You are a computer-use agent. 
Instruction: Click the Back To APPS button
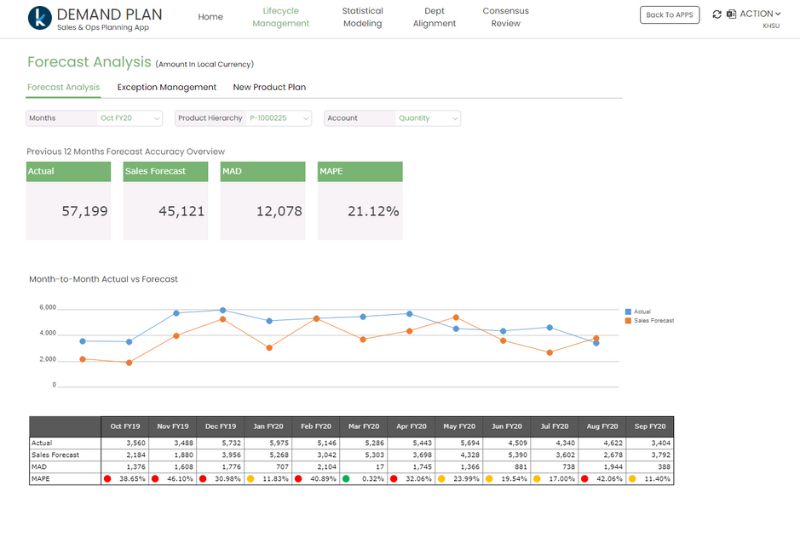(669, 15)
